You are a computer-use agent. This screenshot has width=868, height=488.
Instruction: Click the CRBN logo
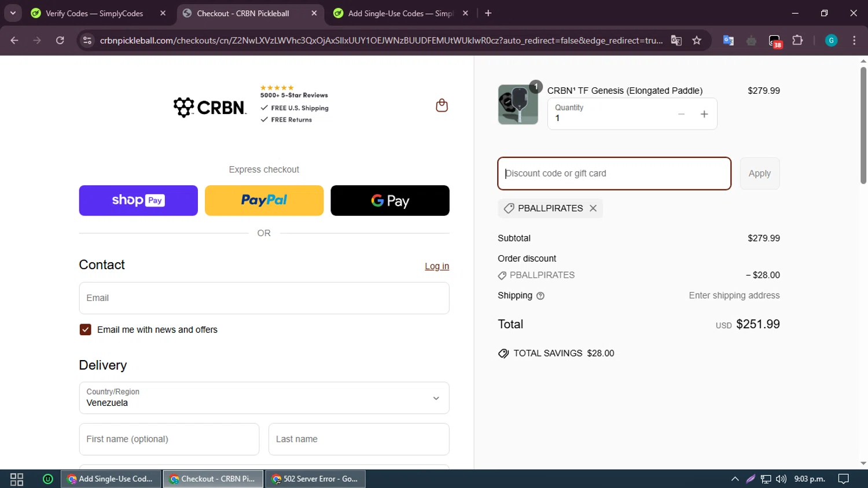pyautogui.click(x=209, y=107)
